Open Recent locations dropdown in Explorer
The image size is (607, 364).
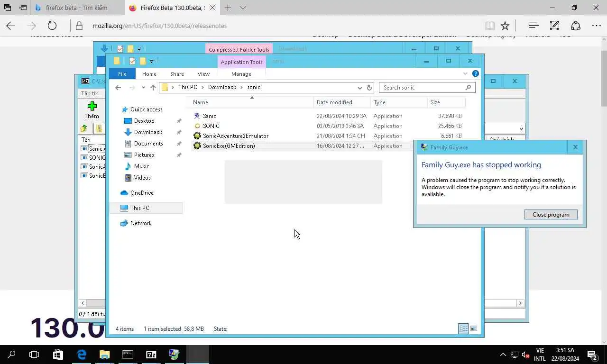143,88
